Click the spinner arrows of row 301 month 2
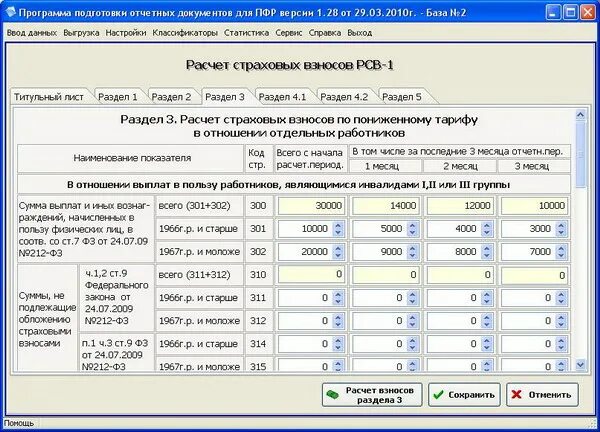The image size is (600, 432). (486, 229)
